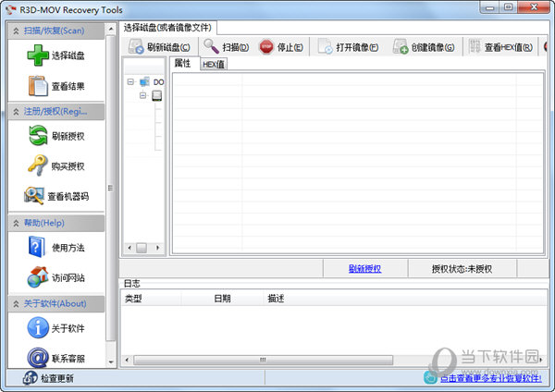Collapse the 关于软件(About) sidebar section
555x392 pixels.
(x=16, y=304)
